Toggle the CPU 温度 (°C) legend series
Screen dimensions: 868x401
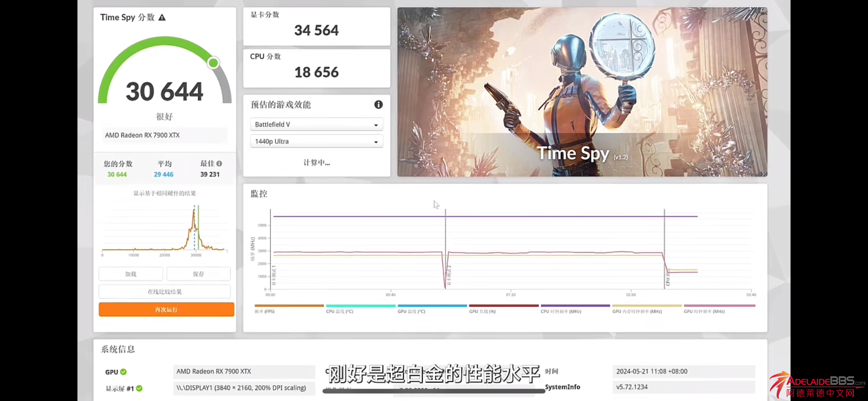coord(339,311)
